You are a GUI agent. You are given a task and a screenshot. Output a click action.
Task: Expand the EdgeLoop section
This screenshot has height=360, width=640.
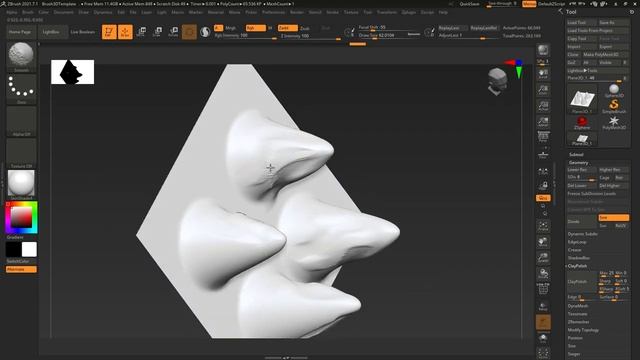tap(577, 242)
